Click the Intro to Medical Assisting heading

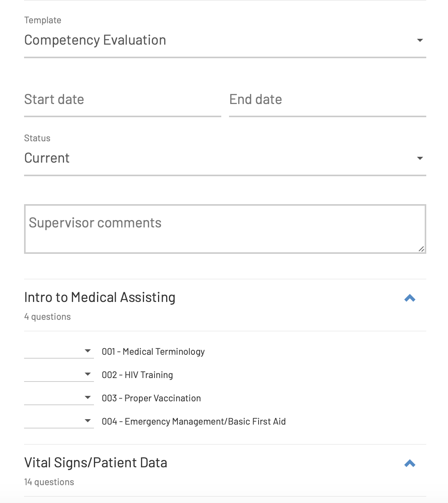pyautogui.click(x=100, y=297)
